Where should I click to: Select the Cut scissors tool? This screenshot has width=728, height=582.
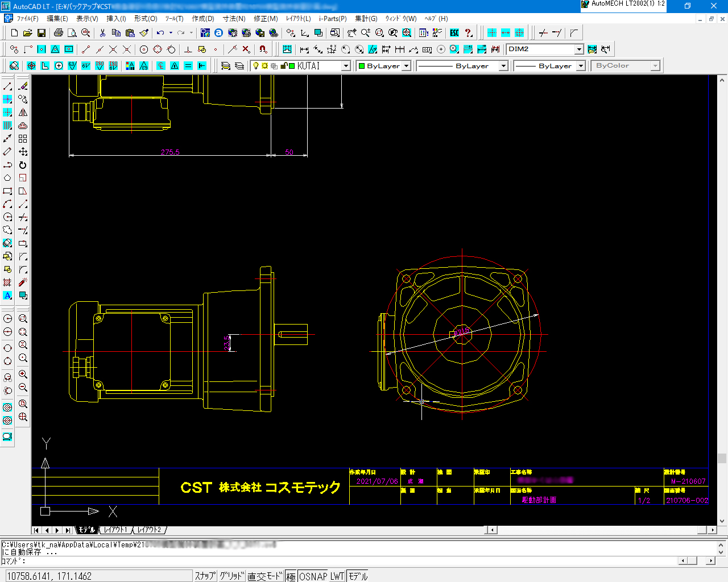(x=102, y=33)
